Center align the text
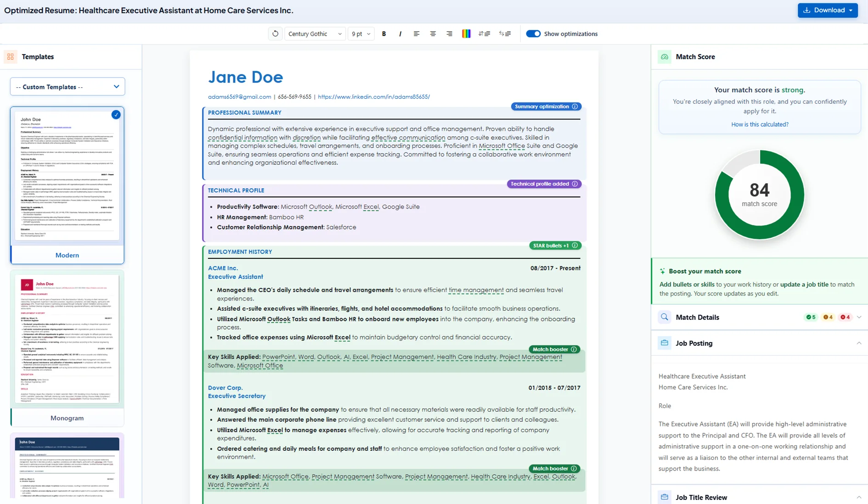This screenshot has width=868, height=504. pos(433,34)
